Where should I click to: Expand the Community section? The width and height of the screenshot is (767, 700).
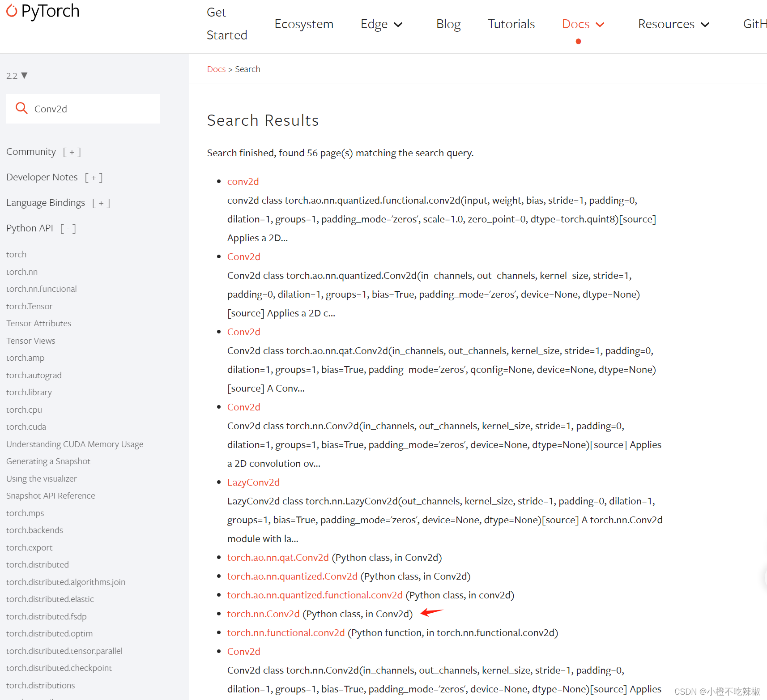72,151
